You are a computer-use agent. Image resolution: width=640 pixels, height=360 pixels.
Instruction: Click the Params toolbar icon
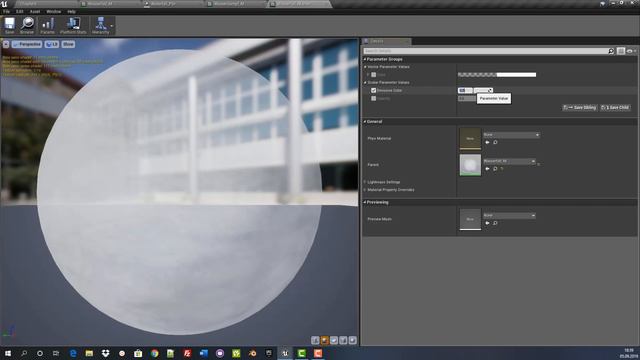pyautogui.click(x=47, y=25)
